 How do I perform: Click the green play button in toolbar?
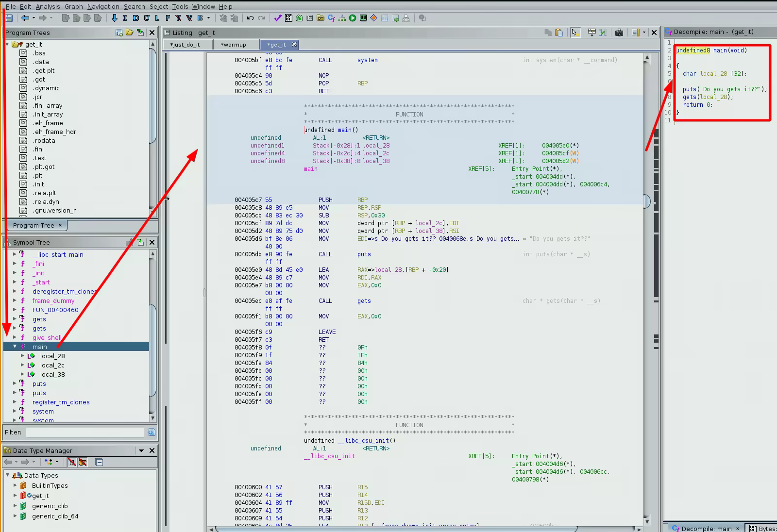(353, 18)
